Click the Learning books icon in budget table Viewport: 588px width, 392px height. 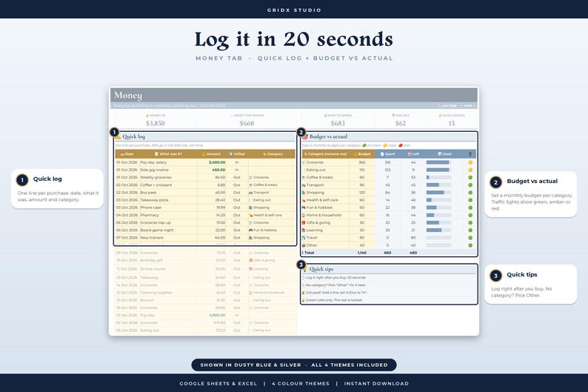click(x=304, y=230)
